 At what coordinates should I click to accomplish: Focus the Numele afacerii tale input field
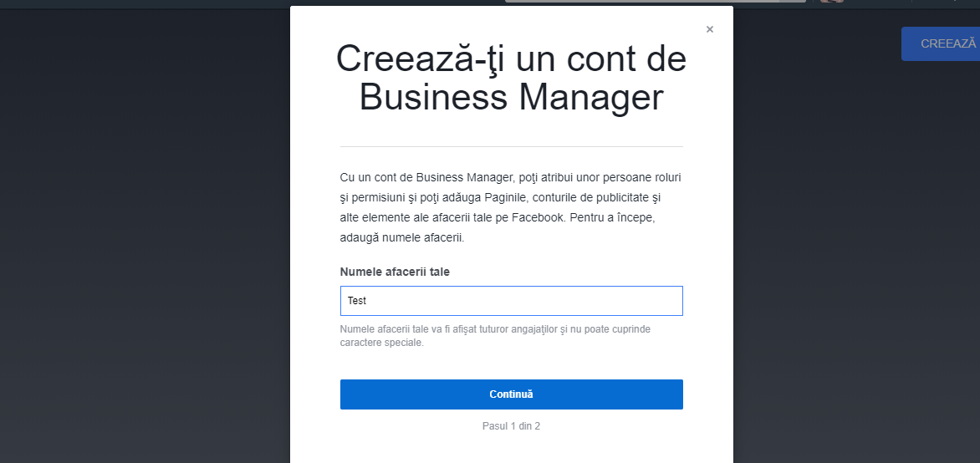click(511, 301)
